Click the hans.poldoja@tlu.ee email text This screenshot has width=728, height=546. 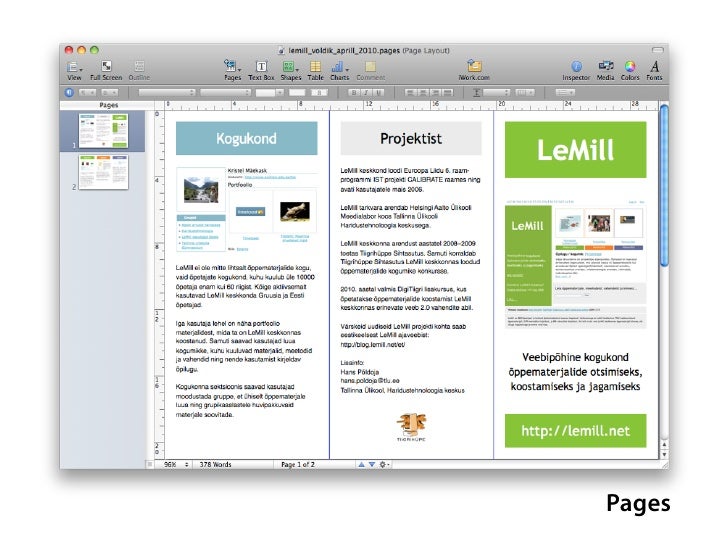(x=370, y=381)
